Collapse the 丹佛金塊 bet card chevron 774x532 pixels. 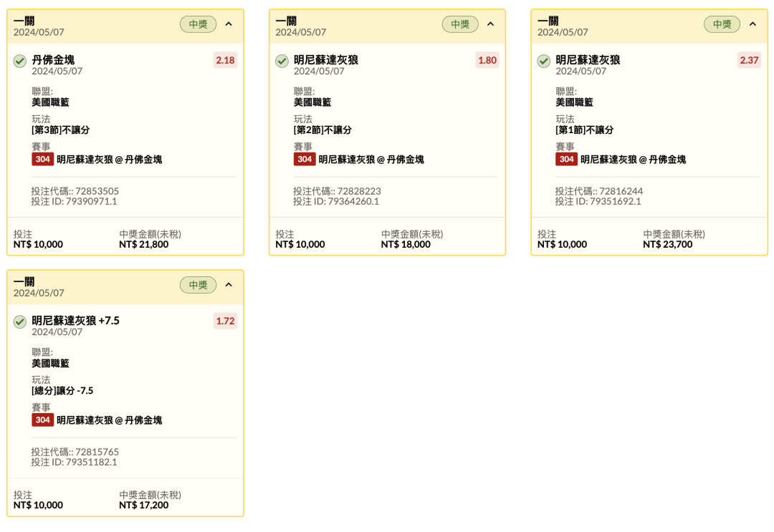click(229, 24)
